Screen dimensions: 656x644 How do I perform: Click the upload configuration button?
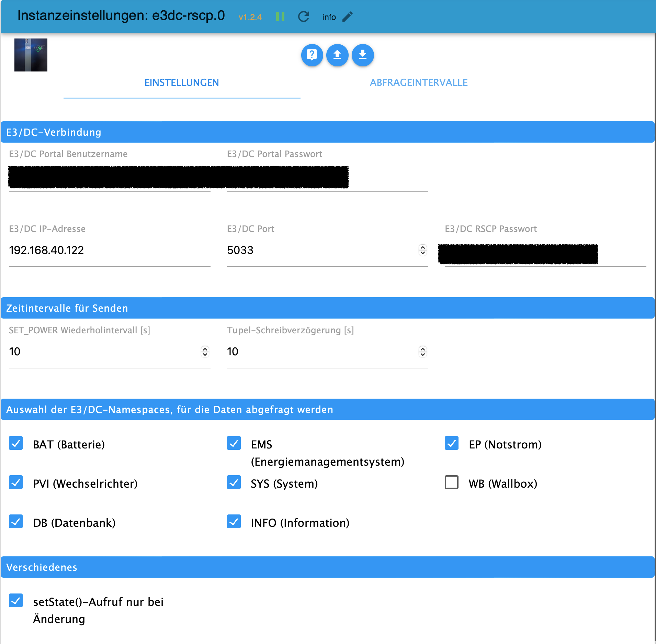pos(337,55)
